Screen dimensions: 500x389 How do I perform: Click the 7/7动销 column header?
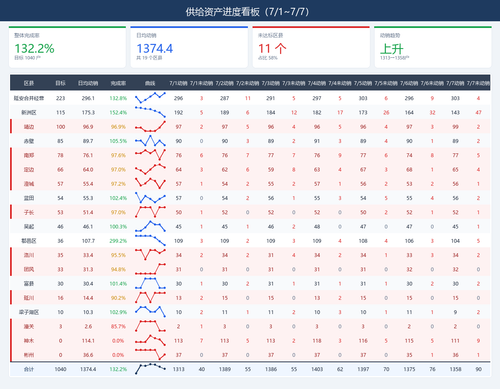point(455,83)
